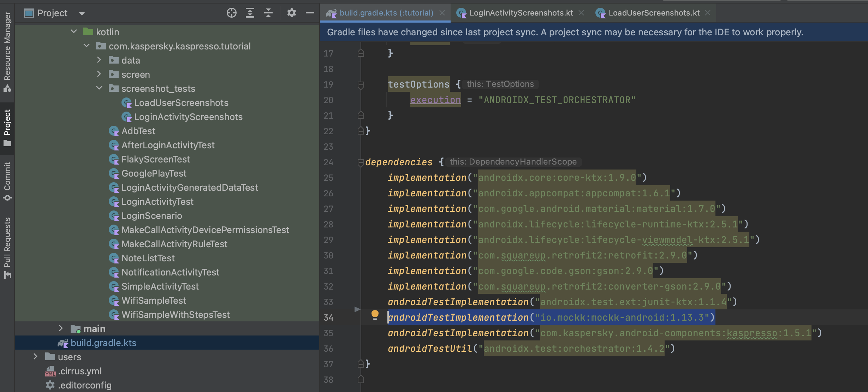The height and width of the screenshot is (392, 868).
Task: Open the Commit tool window
Action: coord(7,181)
